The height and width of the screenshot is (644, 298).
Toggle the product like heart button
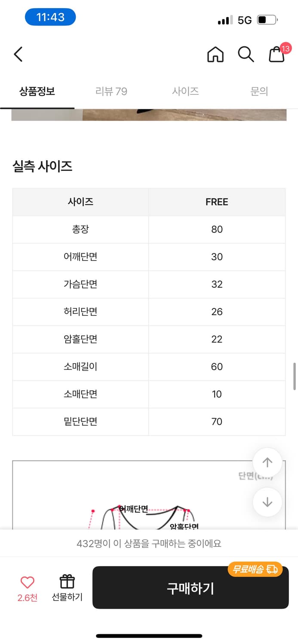tap(27, 582)
